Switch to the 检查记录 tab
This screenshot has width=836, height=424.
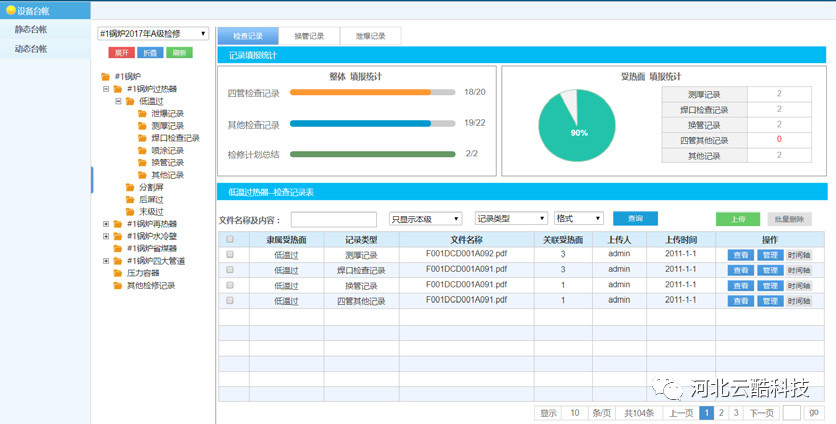click(x=248, y=36)
